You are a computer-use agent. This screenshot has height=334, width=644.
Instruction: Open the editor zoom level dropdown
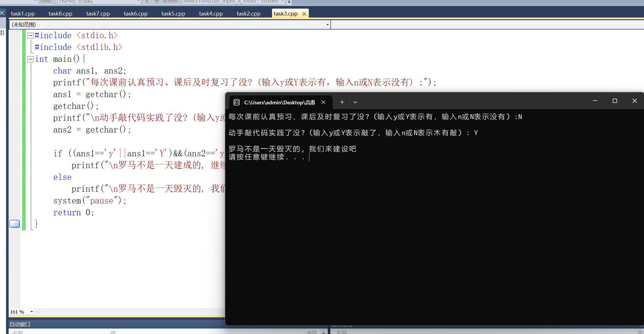pyautogui.click(x=32, y=312)
